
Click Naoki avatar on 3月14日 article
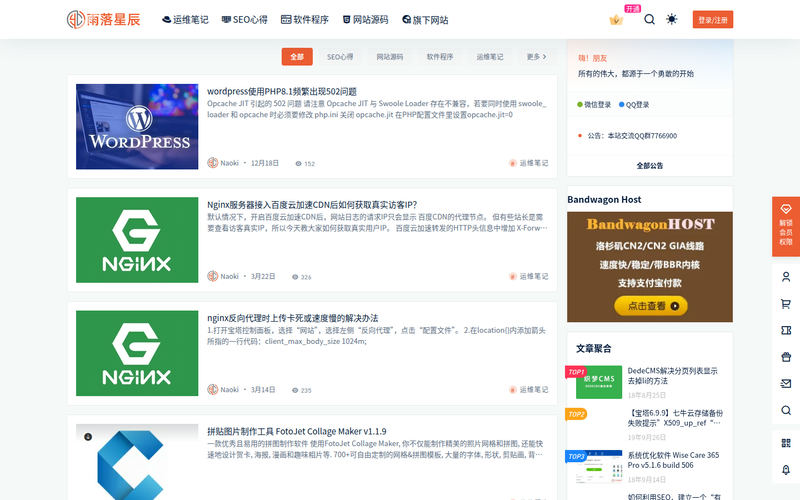point(213,389)
